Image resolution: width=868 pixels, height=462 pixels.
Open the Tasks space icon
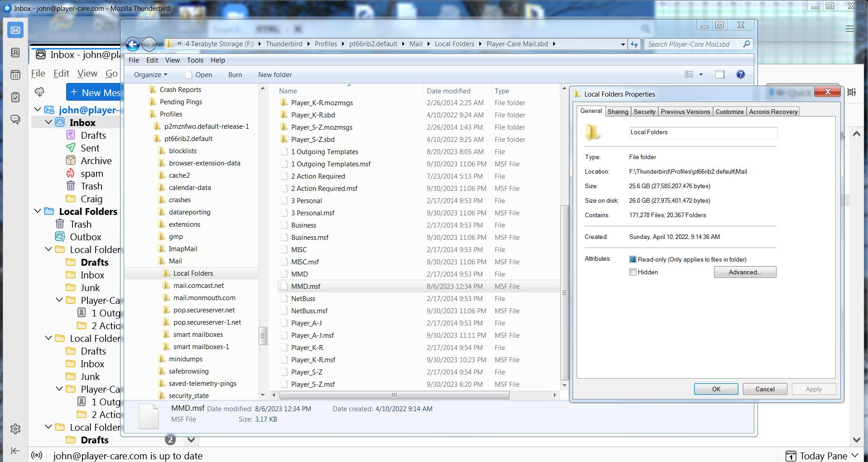(x=15, y=97)
